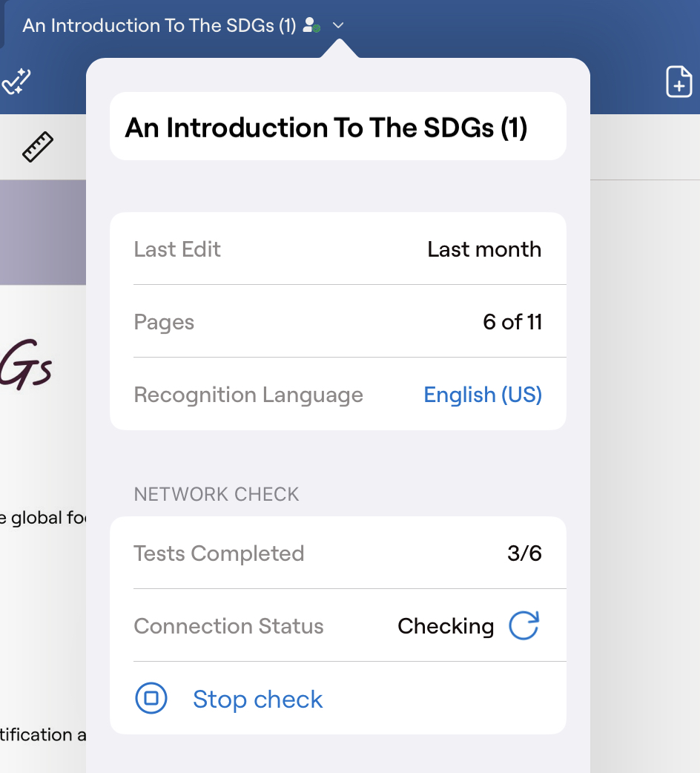Image resolution: width=700 pixels, height=773 pixels.
Task: Select the ruler tool icon
Action: (39, 147)
